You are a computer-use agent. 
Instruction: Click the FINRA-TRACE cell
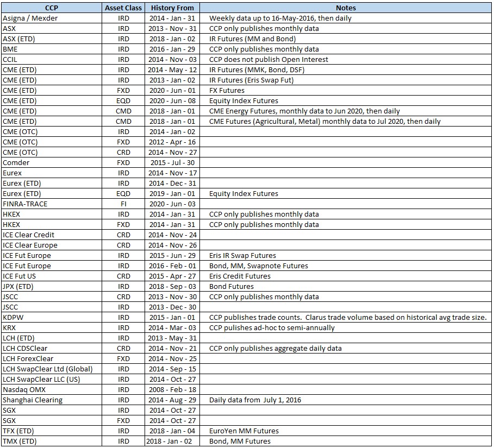pos(51,204)
